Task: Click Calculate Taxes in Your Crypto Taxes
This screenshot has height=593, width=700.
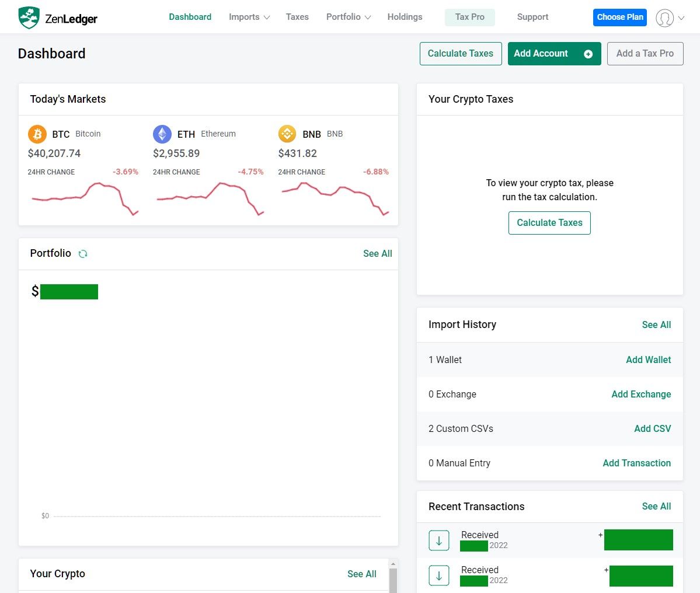Action: pos(549,222)
